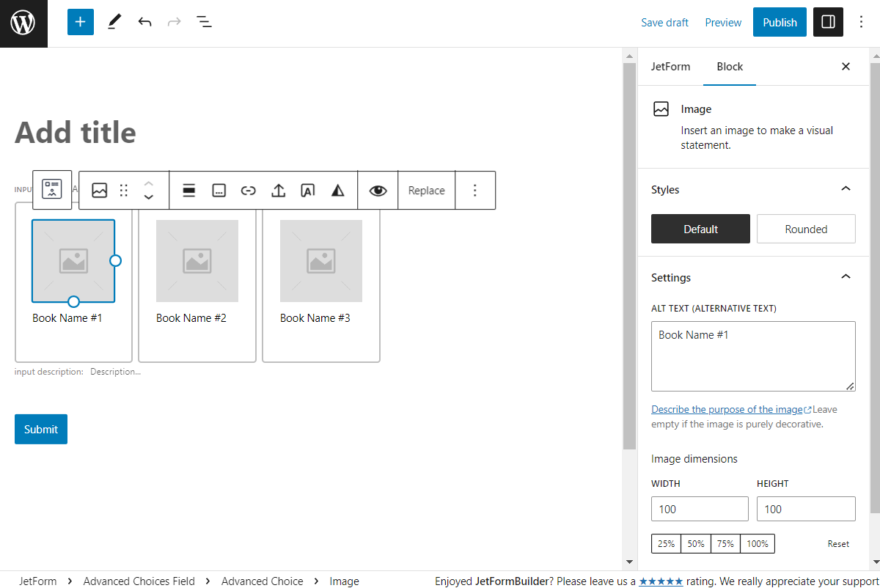Toggle the settings sidebar panel icon

click(828, 22)
